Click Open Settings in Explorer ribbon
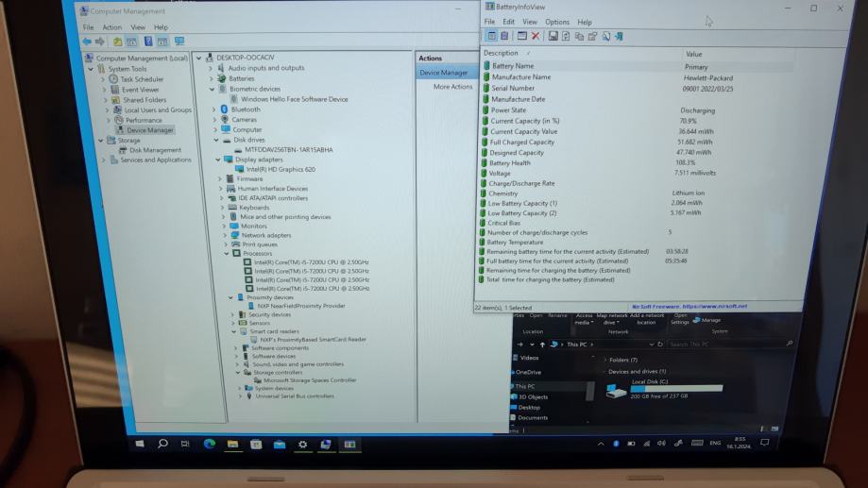 tap(680, 319)
